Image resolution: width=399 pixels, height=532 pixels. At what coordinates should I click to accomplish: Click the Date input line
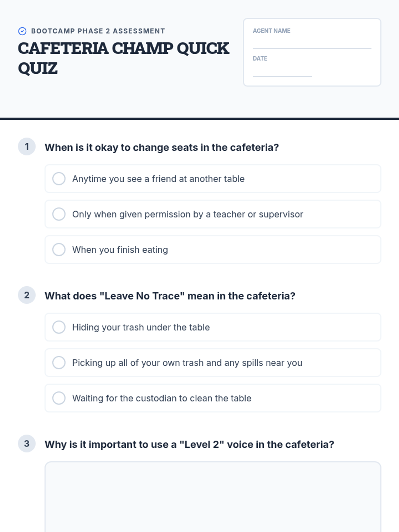(282, 72)
